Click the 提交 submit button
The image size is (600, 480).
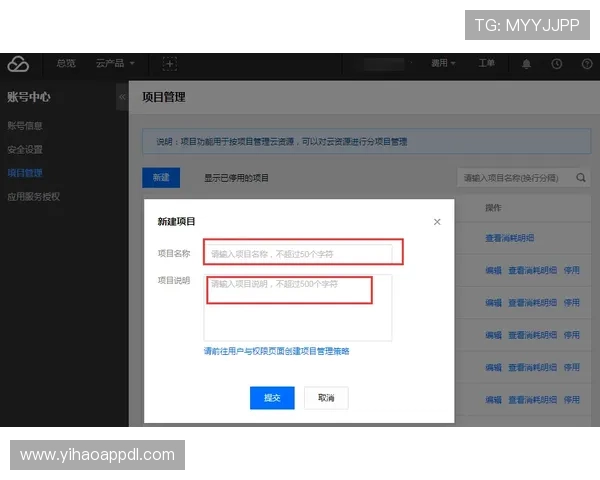pos(272,398)
